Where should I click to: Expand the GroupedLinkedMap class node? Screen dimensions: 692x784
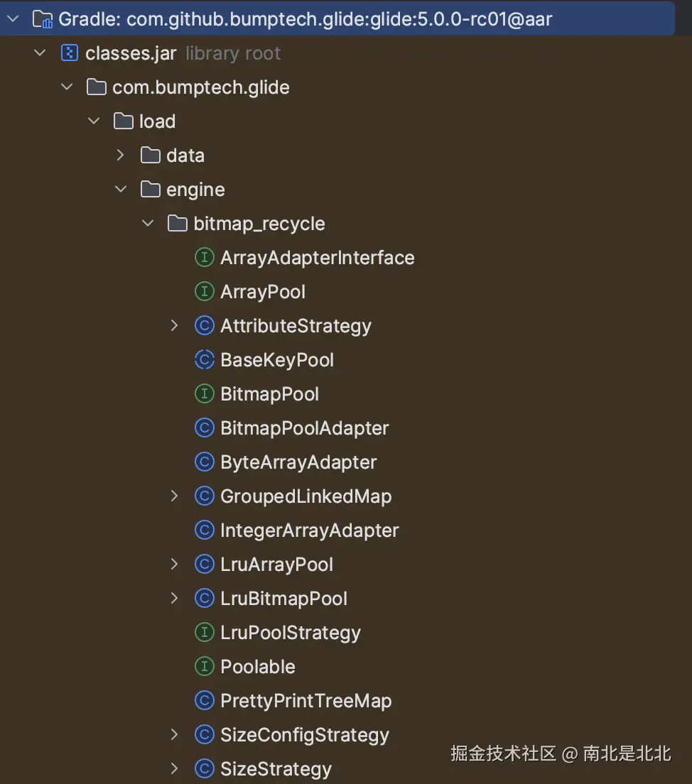click(175, 496)
